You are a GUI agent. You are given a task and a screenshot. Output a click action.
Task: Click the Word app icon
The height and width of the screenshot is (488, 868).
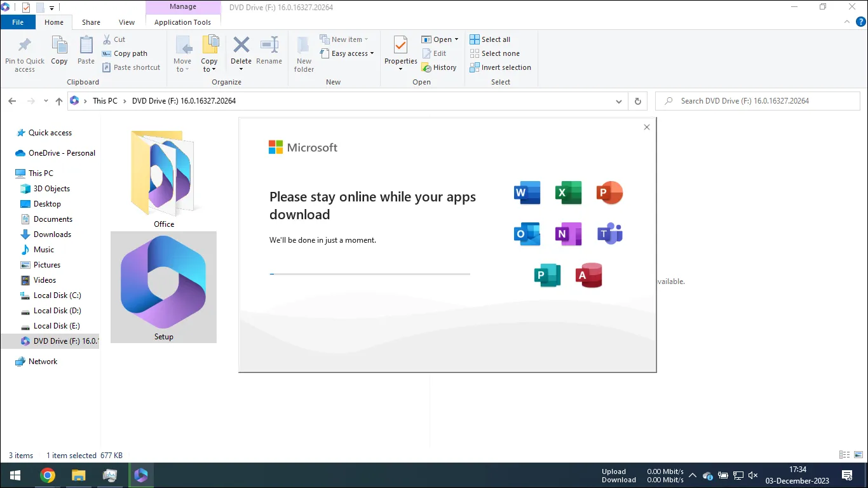click(x=526, y=193)
